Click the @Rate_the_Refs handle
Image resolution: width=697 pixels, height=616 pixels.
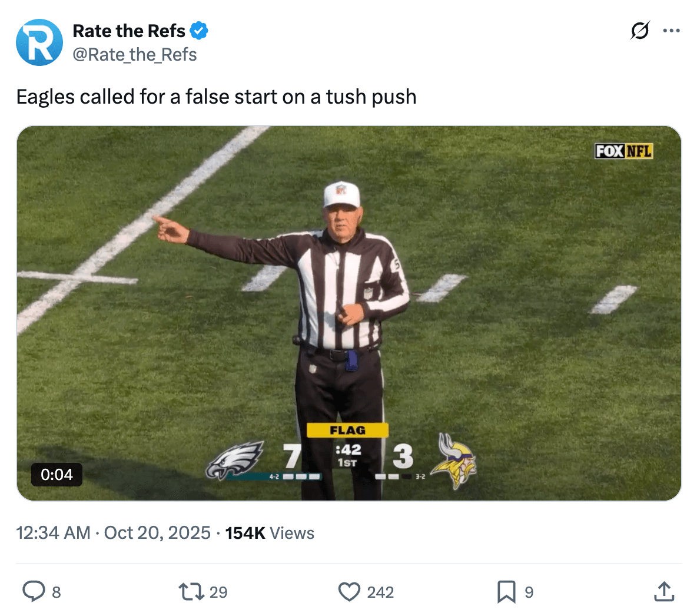pyautogui.click(x=135, y=55)
